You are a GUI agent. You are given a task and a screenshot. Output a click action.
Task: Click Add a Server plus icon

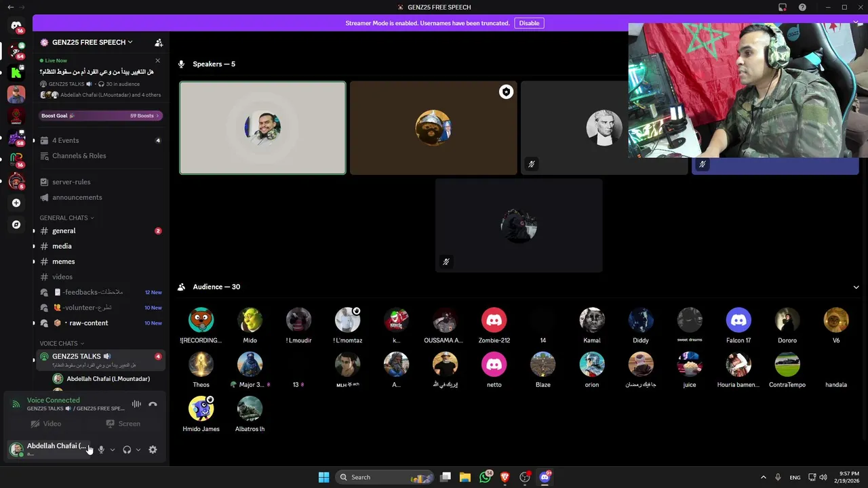[x=16, y=203]
